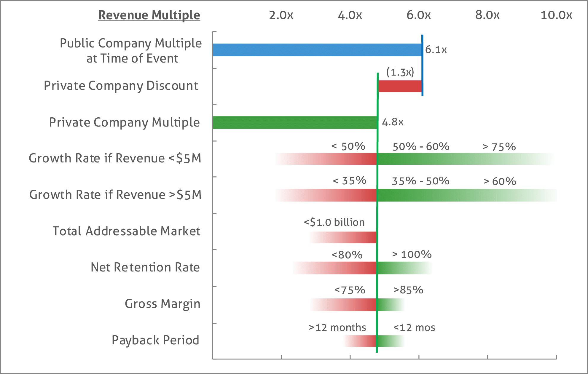Select the Growth Rate if Revenue >$5M label
The width and height of the screenshot is (588, 374).
116,194
